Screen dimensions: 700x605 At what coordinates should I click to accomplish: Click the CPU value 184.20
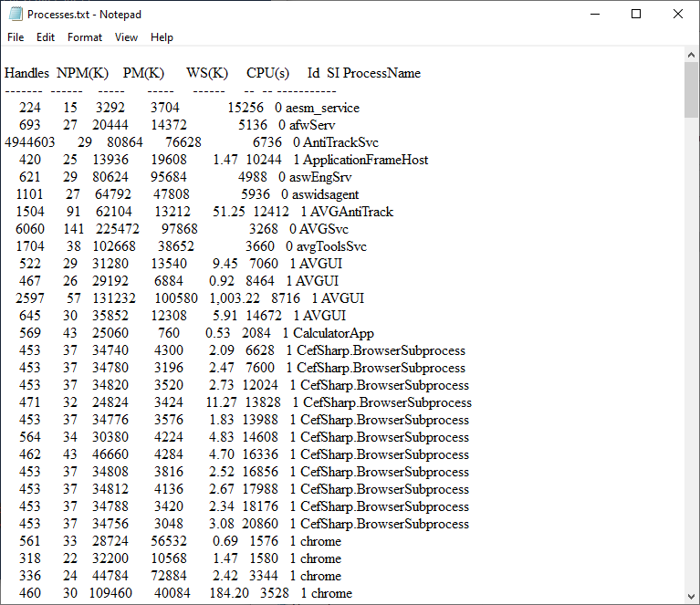[x=229, y=593]
